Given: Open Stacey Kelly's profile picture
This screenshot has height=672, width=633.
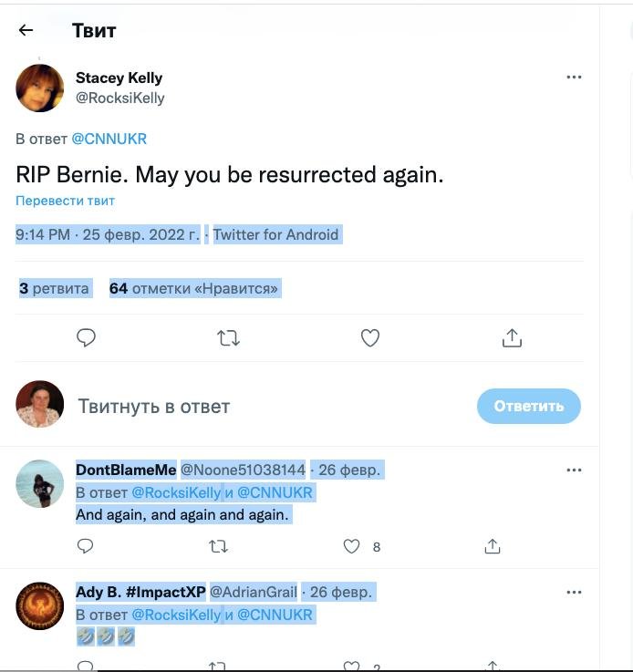Looking at the screenshot, I should [x=40, y=88].
